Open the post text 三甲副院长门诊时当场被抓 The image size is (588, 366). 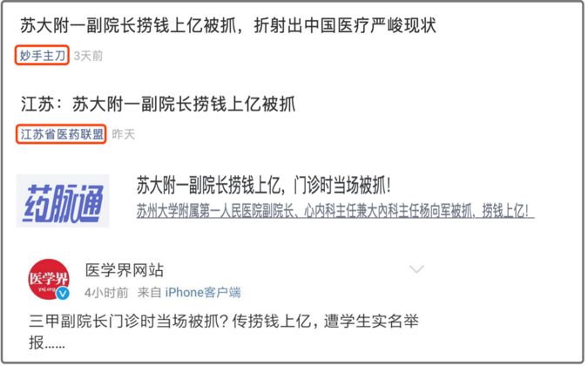[x=124, y=322]
